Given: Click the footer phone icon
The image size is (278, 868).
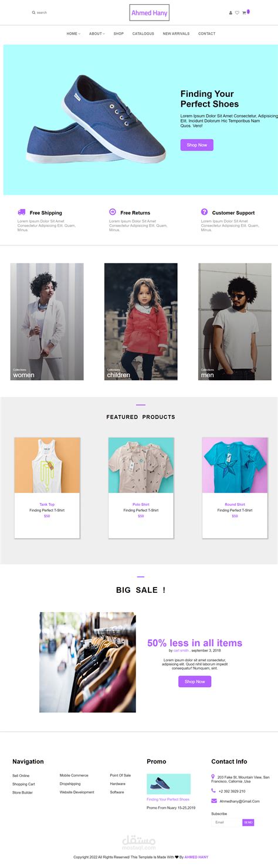Looking at the screenshot, I should [x=213, y=791].
